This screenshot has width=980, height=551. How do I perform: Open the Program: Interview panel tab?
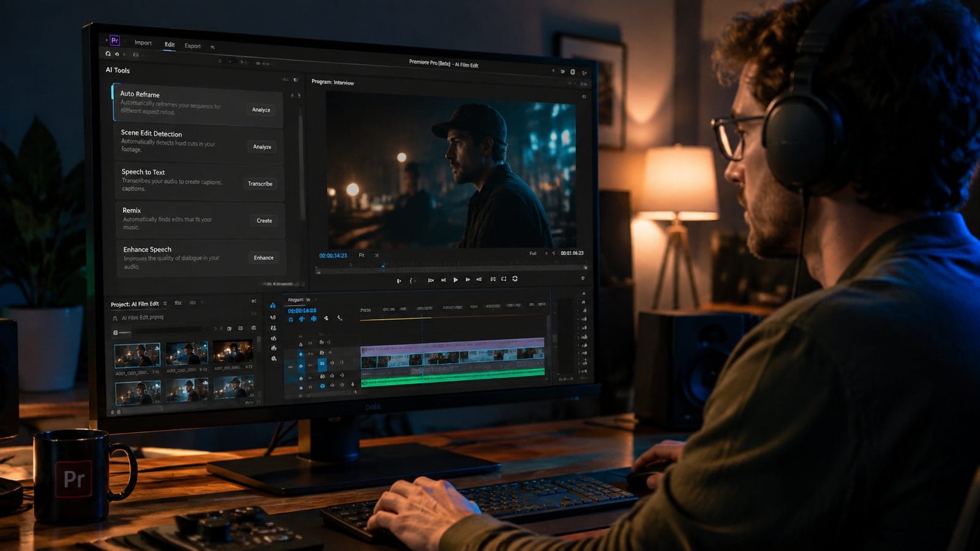click(x=333, y=82)
